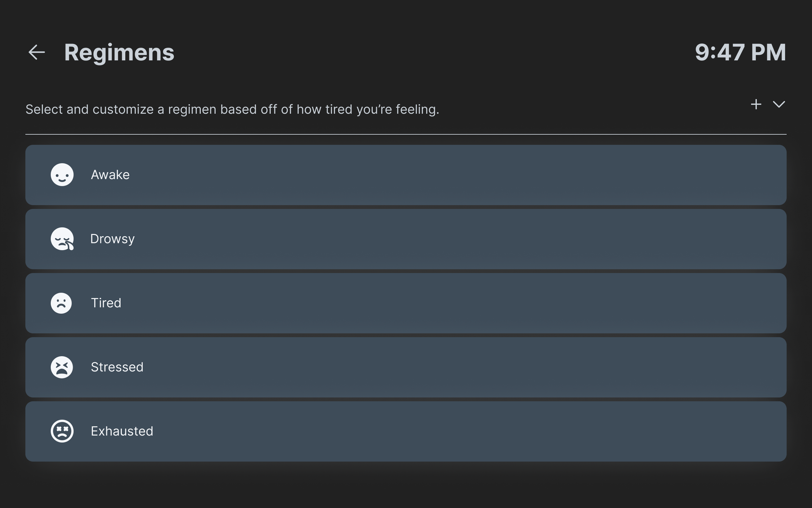Choose the Tired label text
This screenshot has width=812, height=508.
[106, 303]
